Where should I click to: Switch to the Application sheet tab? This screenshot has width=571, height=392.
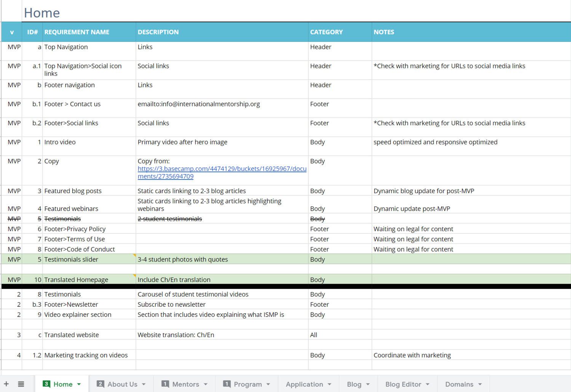click(x=309, y=384)
